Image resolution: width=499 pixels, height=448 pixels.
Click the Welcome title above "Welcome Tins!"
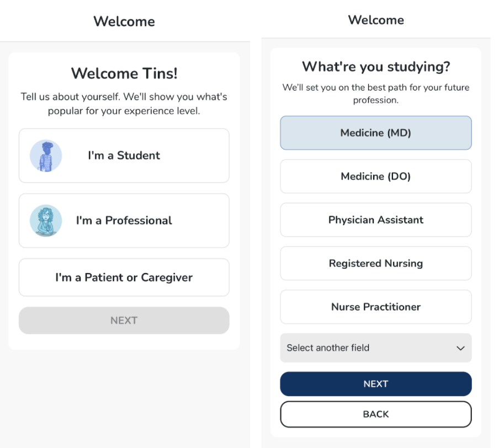pyautogui.click(x=124, y=22)
